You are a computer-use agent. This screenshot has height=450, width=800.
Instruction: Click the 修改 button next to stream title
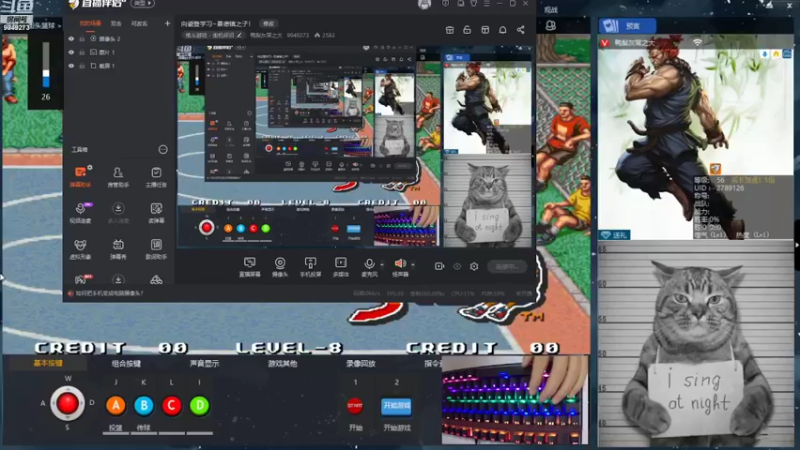tap(268, 23)
